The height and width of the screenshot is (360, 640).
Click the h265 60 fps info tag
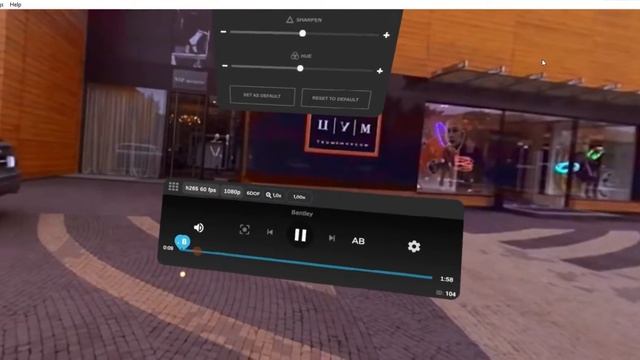tap(200, 189)
